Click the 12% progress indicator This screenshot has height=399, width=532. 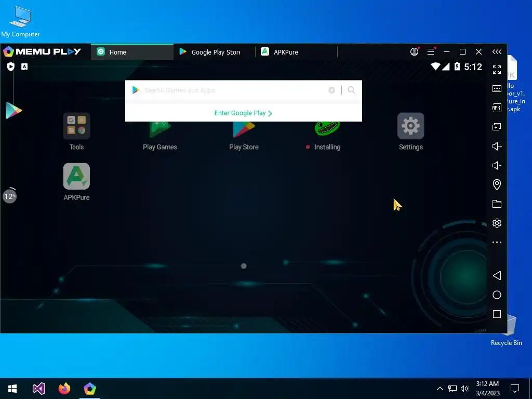[x=9, y=196]
